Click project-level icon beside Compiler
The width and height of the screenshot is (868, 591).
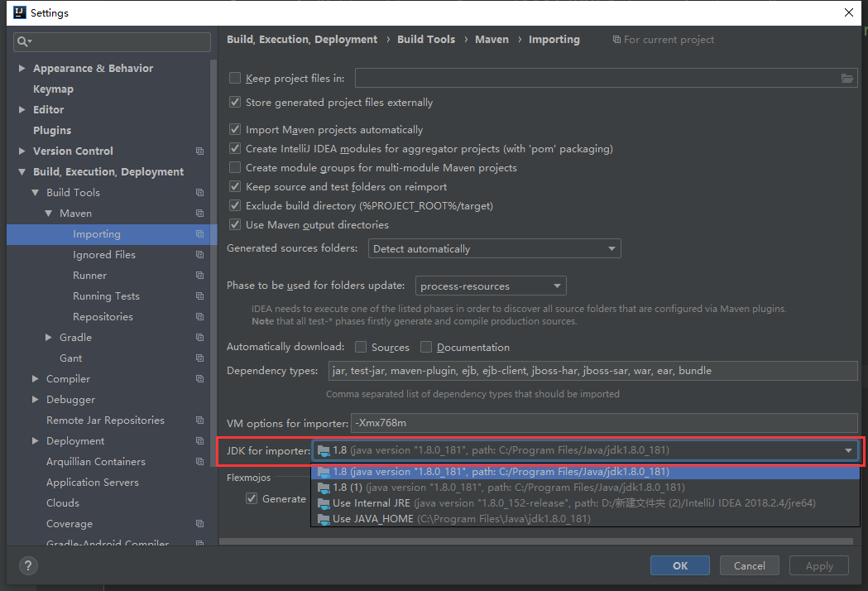(200, 379)
